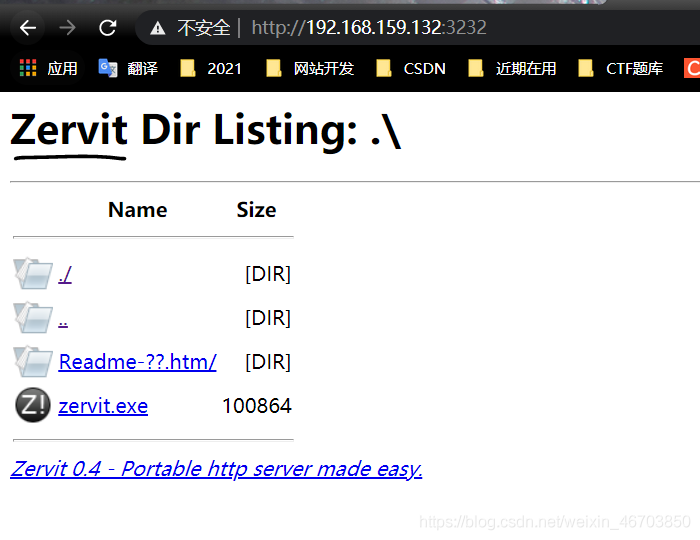Click the Zervit Dir Listing heading
The image size is (700, 540).
pos(205,130)
